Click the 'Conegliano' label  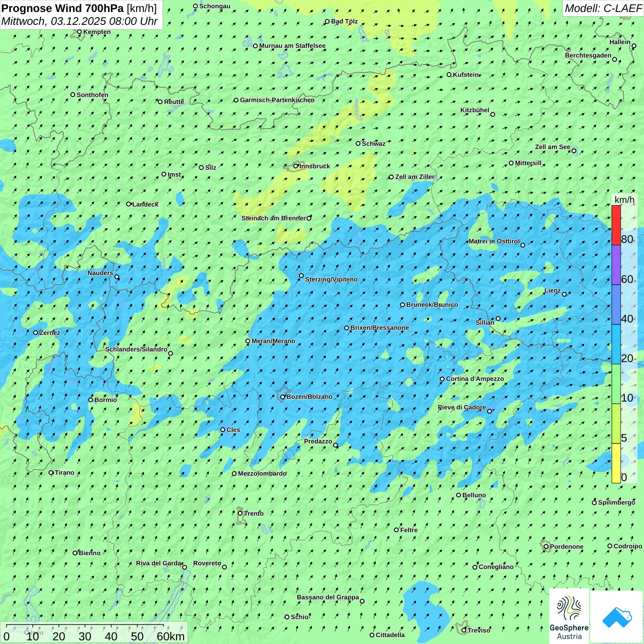[496, 567]
